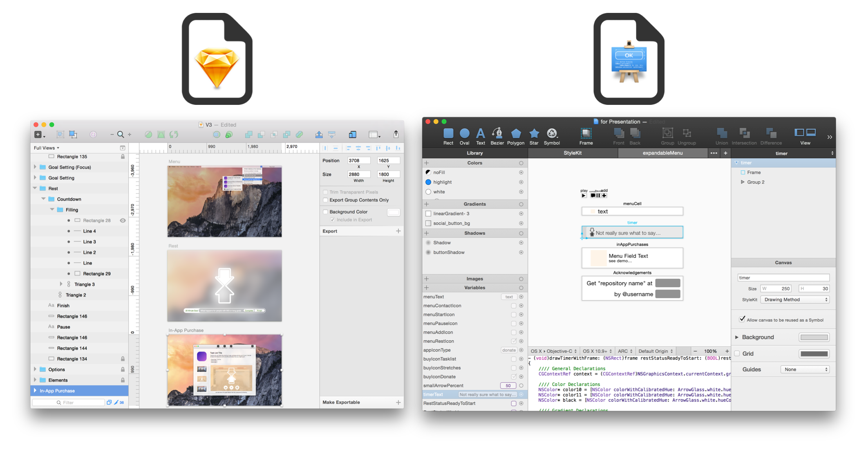Click the Edit pencil-circle icon in Sketch toolbar
The image size is (868, 450).
(148, 135)
